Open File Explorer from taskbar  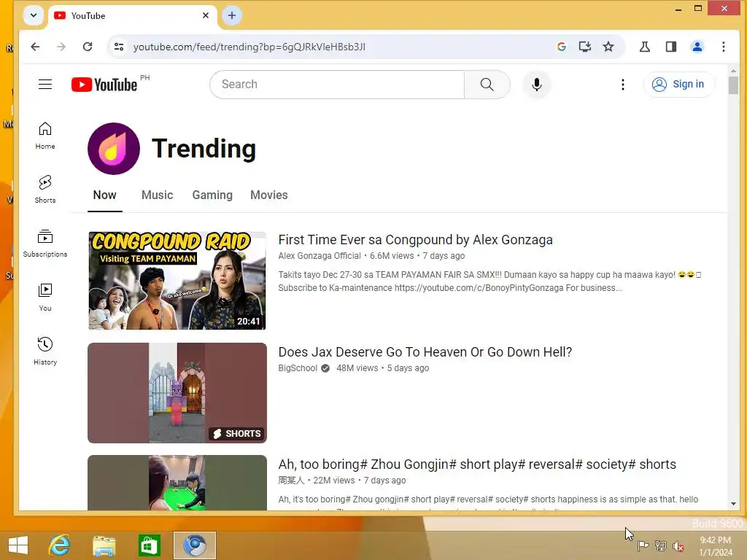pos(104,545)
